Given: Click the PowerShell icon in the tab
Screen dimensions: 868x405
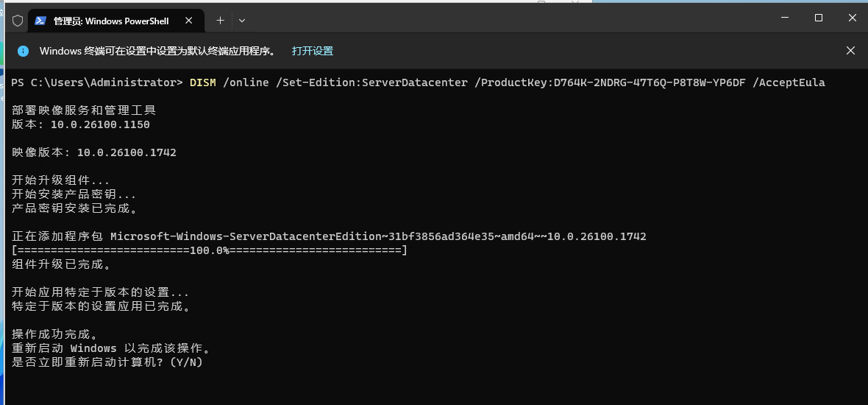Looking at the screenshot, I should click(40, 21).
